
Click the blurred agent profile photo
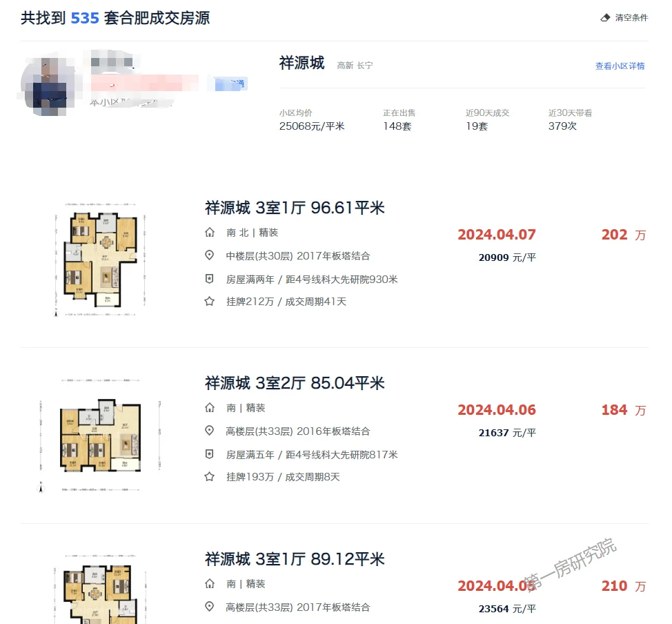49,84
